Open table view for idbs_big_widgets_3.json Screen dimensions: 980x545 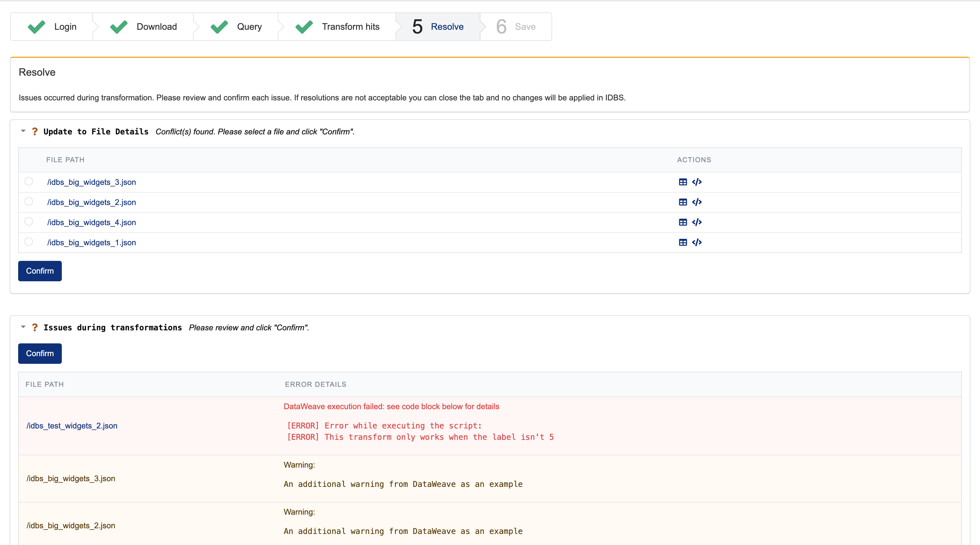683,182
